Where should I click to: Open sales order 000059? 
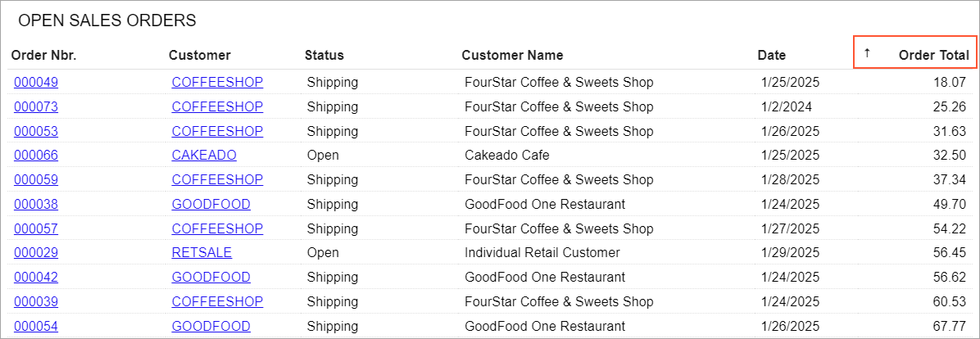[36, 179]
